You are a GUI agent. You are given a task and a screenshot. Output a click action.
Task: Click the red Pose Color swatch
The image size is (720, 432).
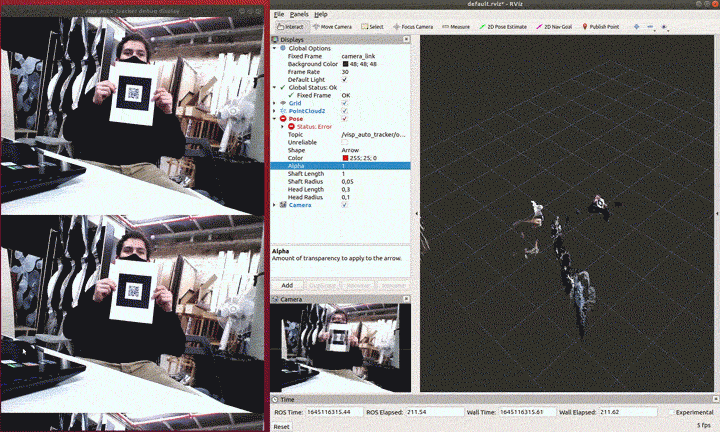coord(346,158)
